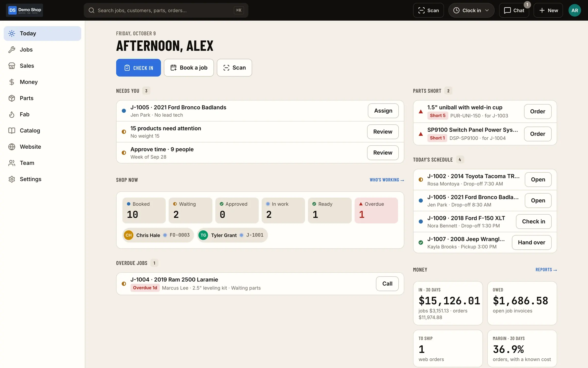The height and width of the screenshot is (368, 588).
Task: Click the Money dollar icon
Action: [x=12, y=82]
